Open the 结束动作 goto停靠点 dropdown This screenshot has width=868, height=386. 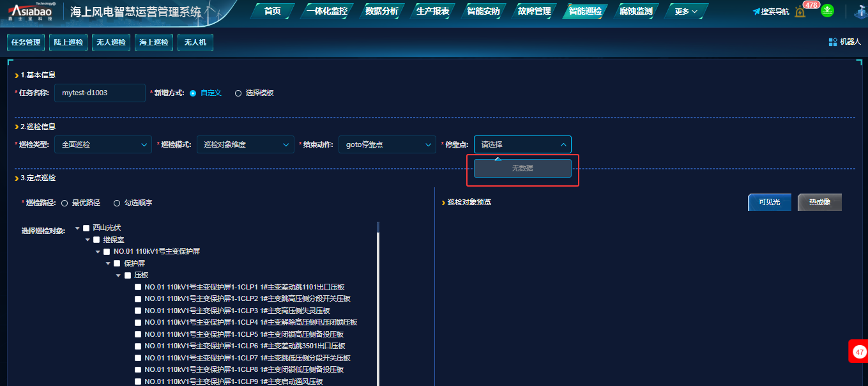pyautogui.click(x=386, y=145)
